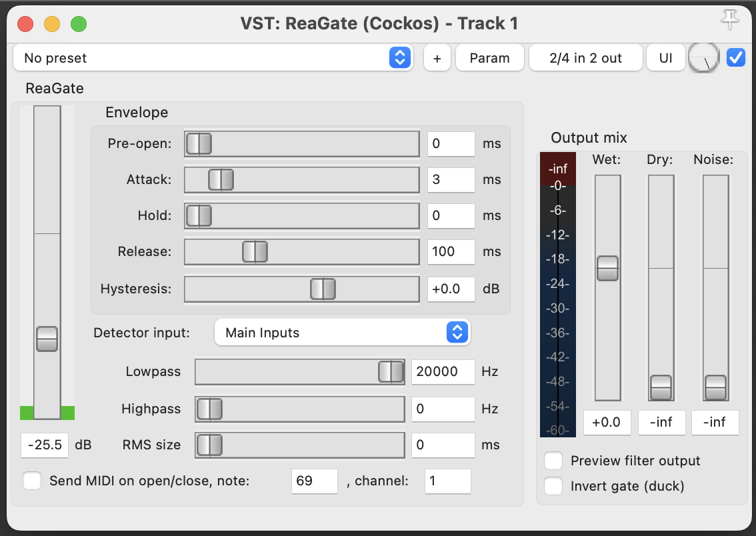This screenshot has width=756, height=536.
Task: Click the MIDI note field showing 69
Action: (x=315, y=481)
